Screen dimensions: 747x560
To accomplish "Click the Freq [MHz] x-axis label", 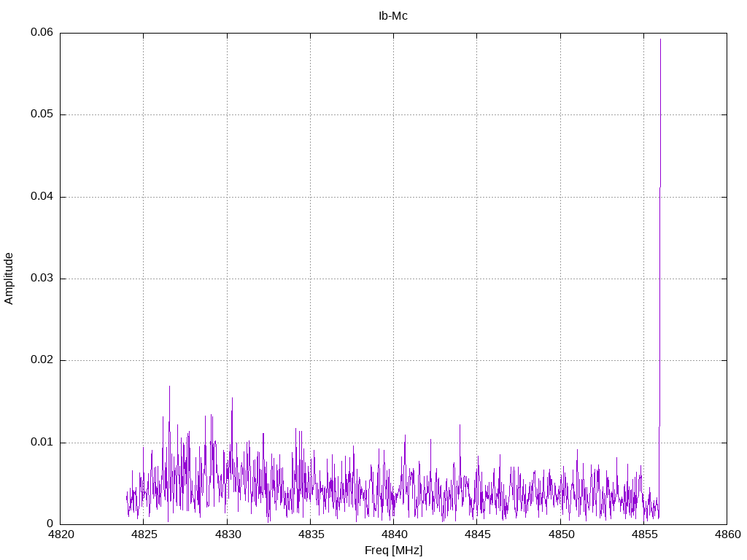I will click(393, 551).
